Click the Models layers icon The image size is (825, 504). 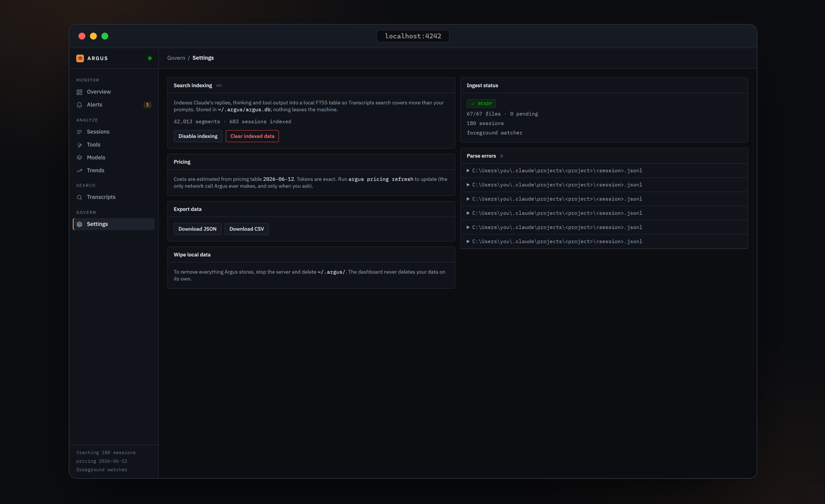coord(79,157)
